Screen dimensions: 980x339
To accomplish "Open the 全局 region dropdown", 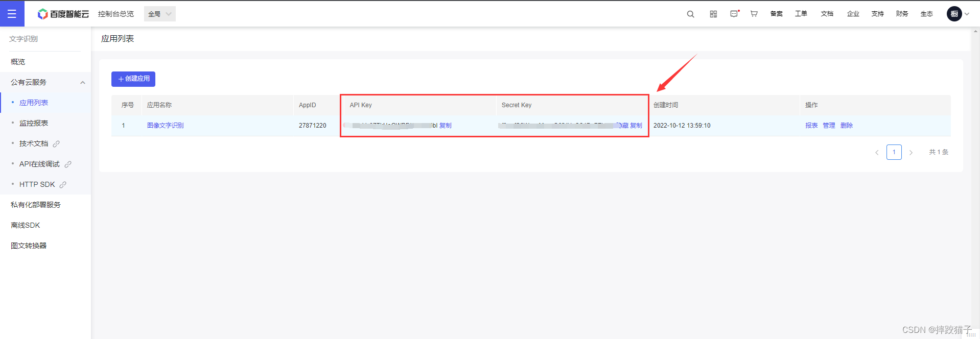I will coord(160,14).
